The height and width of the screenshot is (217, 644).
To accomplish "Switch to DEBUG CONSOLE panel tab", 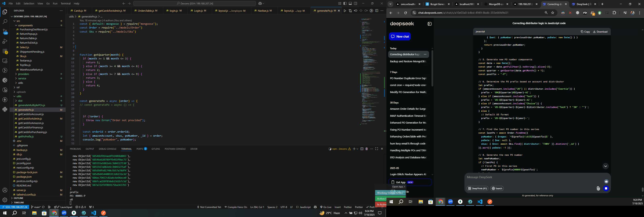I will click(107, 149).
